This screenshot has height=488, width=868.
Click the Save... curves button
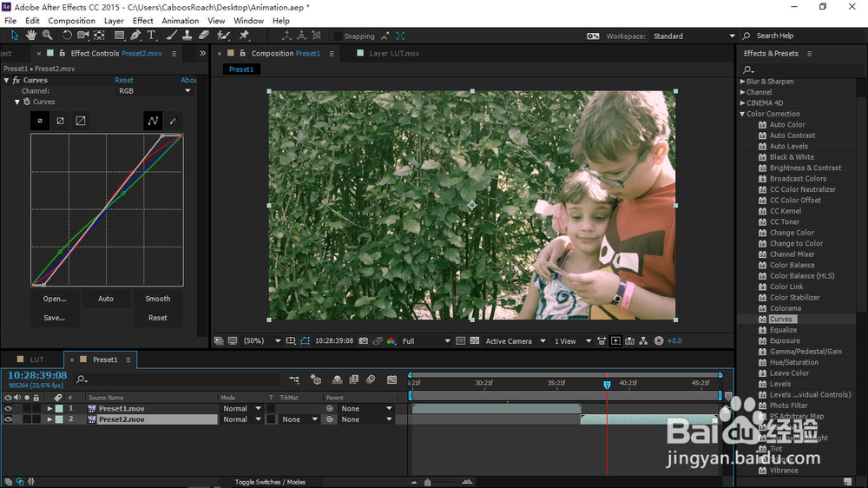54,318
